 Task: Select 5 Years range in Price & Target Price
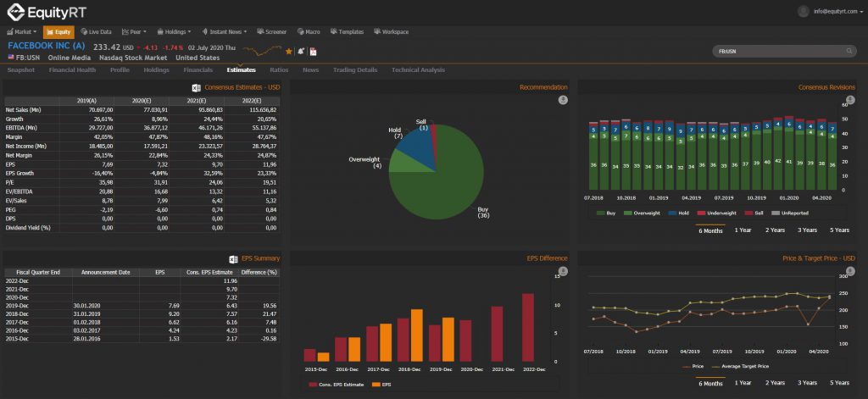click(x=839, y=383)
